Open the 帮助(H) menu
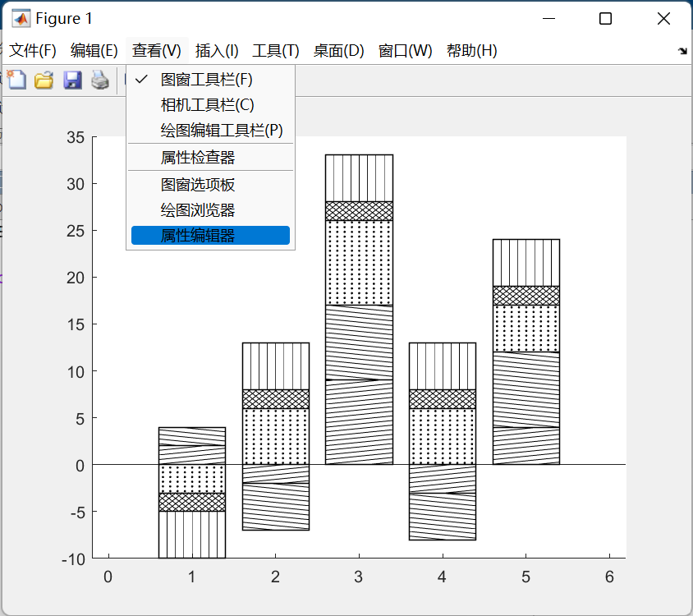Screen dimensions: 693x616 472,51
